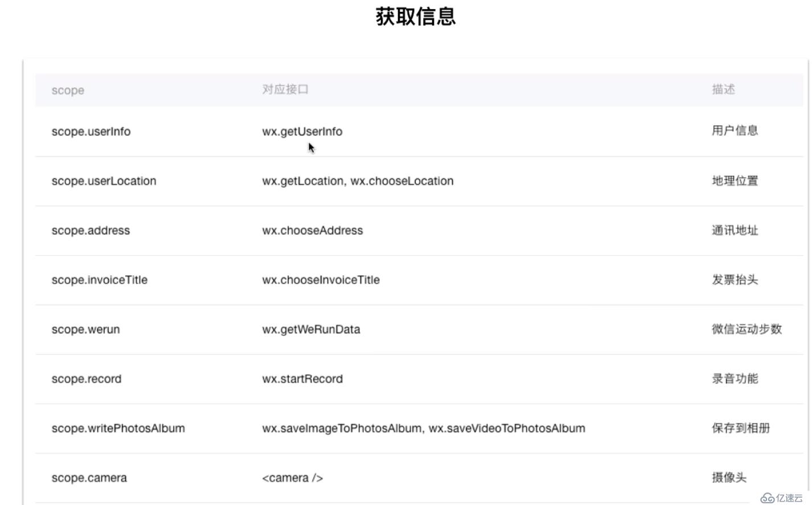Click the 保存到相册 description

click(741, 428)
